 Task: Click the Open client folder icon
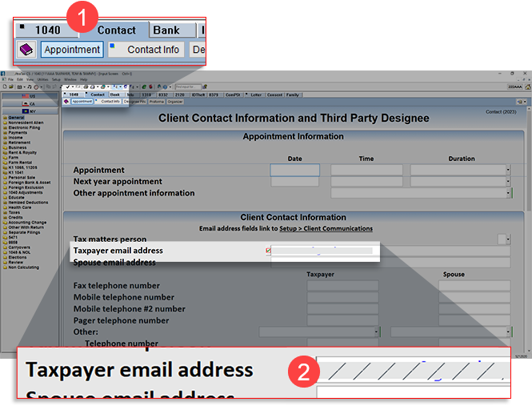(x=11, y=86)
